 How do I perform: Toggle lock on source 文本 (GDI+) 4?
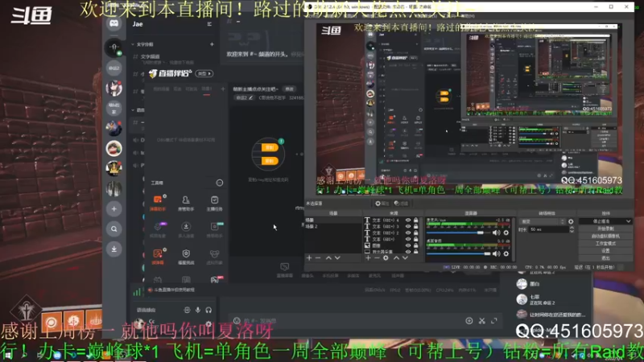pos(415,220)
